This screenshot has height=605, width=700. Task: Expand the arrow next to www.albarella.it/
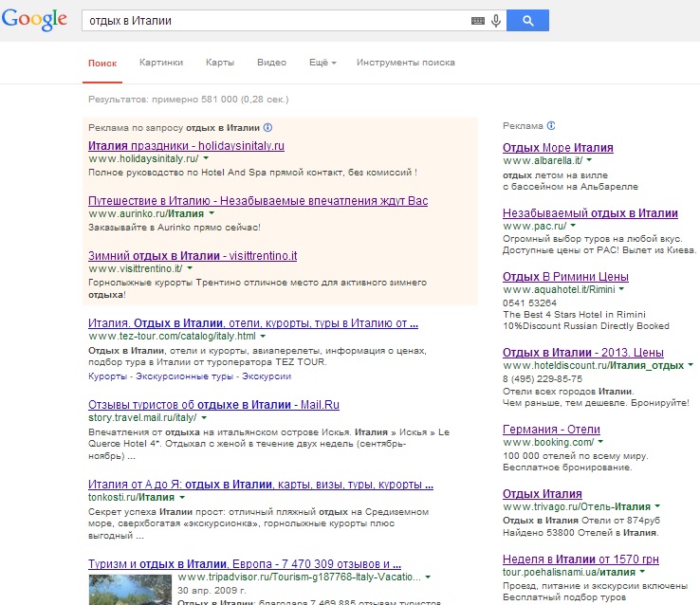(x=589, y=160)
